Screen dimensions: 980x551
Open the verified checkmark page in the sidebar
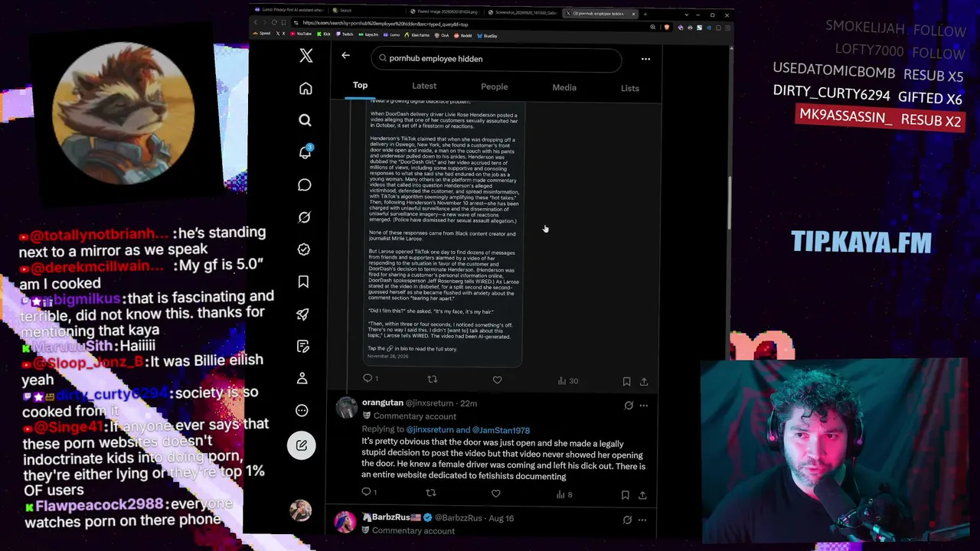(x=304, y=249)
